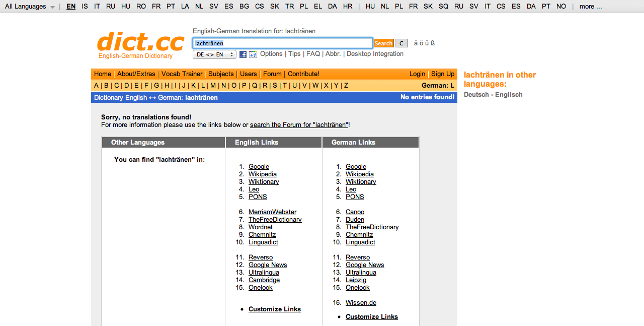Browse alphabet letter Z
This screenshot has height=326, width=644.
(x=346, y=86)
